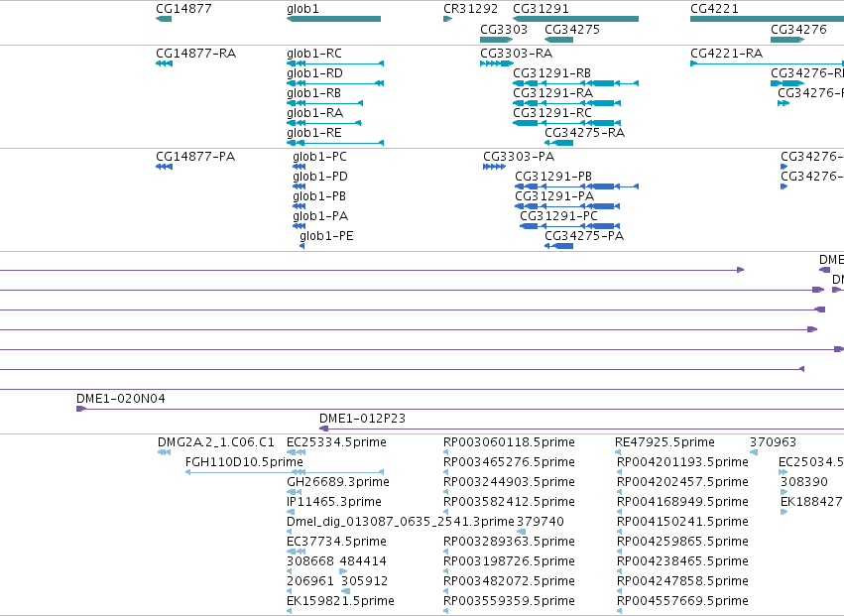Click transcript glob1-RB

[x=313, y=93]
